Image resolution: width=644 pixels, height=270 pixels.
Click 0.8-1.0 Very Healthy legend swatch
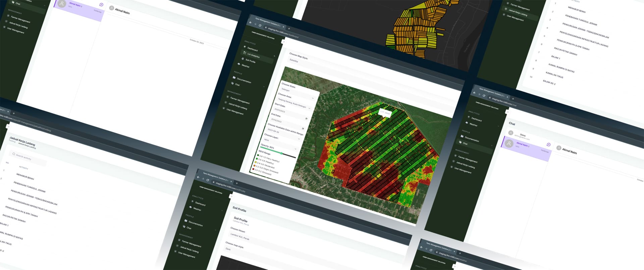258,155
